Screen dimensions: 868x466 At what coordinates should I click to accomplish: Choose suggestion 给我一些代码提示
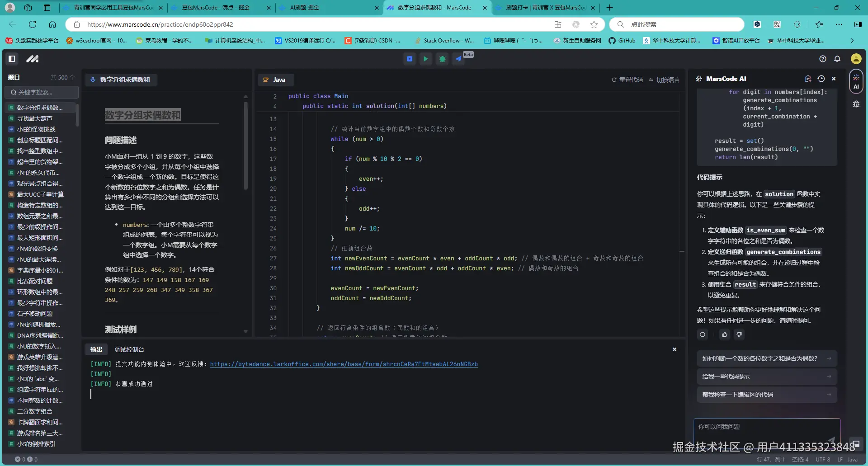point(767,377)
